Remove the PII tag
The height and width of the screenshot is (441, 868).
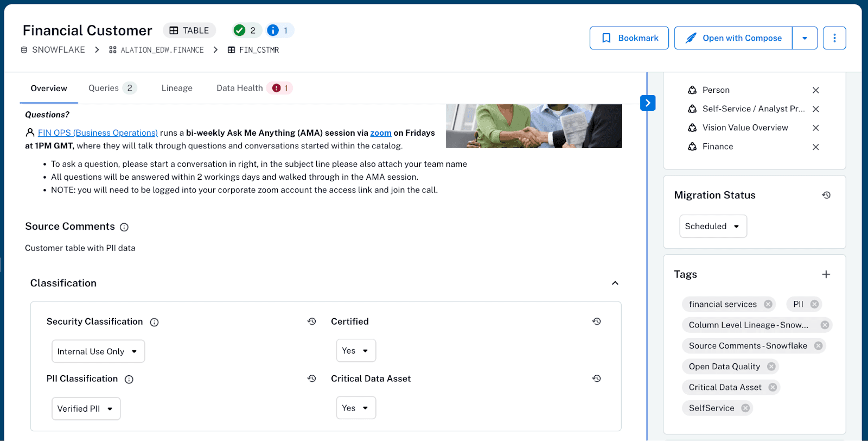coord(814,304)
